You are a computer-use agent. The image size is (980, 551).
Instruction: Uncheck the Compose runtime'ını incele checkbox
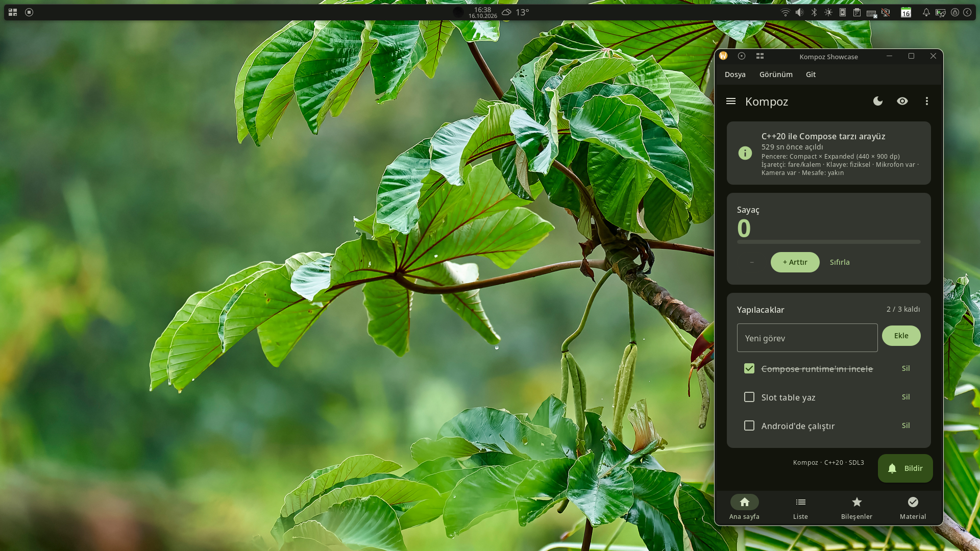tap(749, 368)
